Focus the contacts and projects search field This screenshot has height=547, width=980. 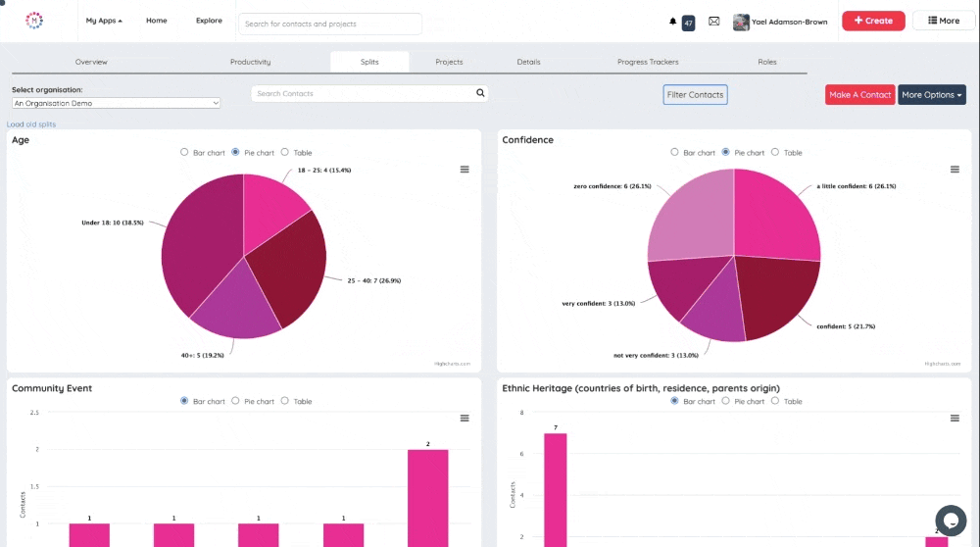(330, 24)
